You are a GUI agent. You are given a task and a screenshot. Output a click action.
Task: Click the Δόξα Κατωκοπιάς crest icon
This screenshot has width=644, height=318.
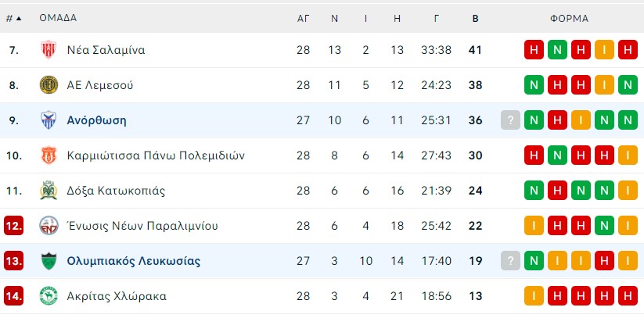point(49,191)
